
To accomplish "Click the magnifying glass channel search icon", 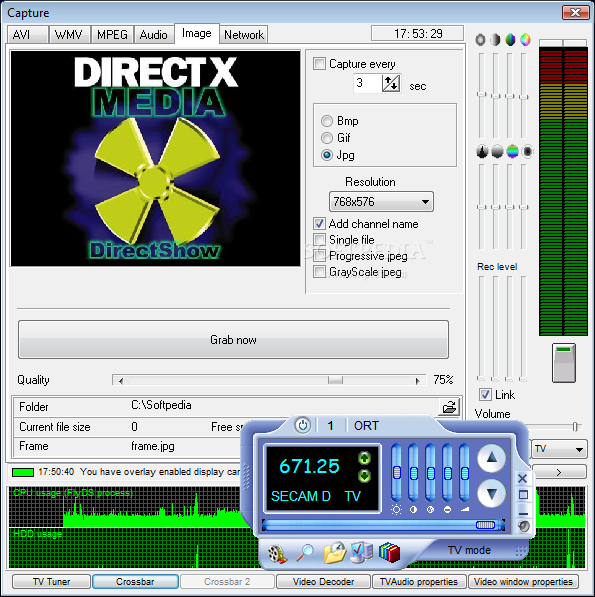I will (305, 553).
